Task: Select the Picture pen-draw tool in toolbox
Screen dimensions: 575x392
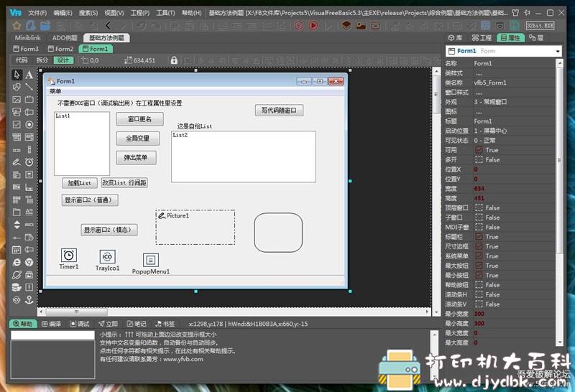Action: [x=17, y=162]
